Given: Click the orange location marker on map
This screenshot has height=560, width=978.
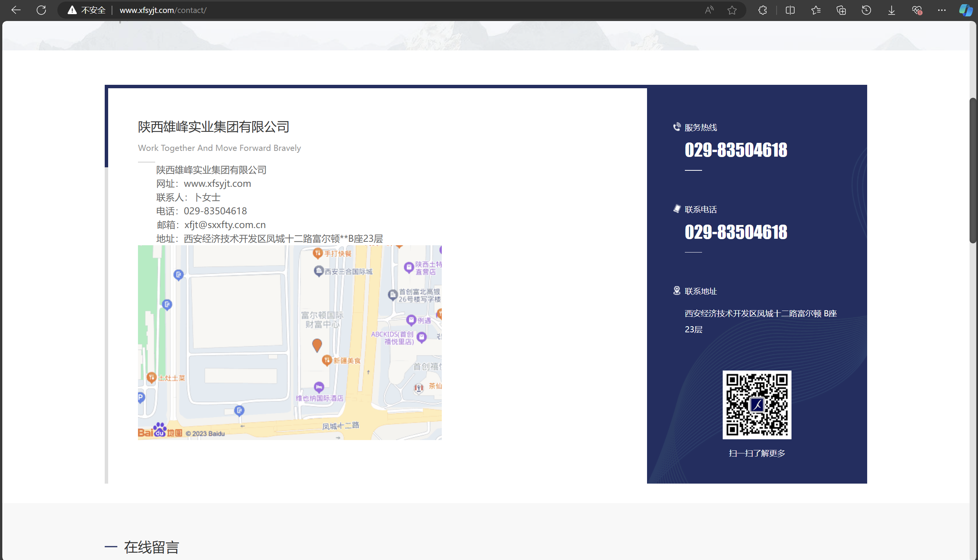Looking at the screenshot, I should click(x=317, y=345).
